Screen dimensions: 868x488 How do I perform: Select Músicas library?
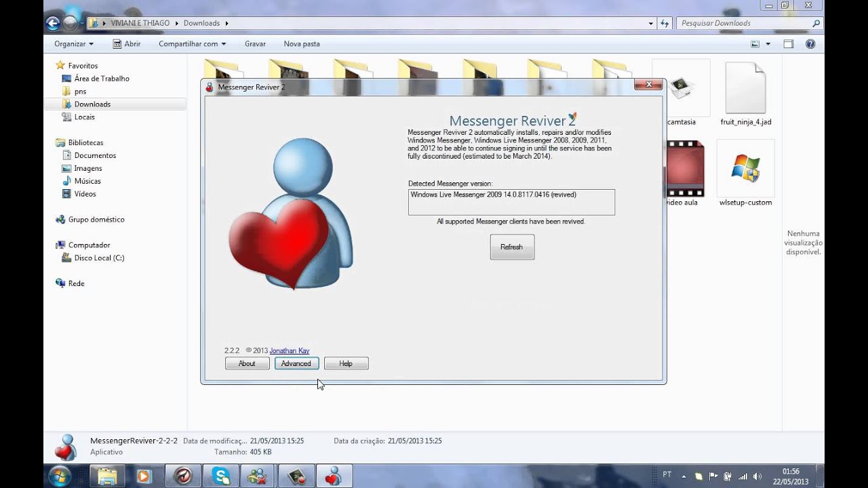tap(87, 182)
